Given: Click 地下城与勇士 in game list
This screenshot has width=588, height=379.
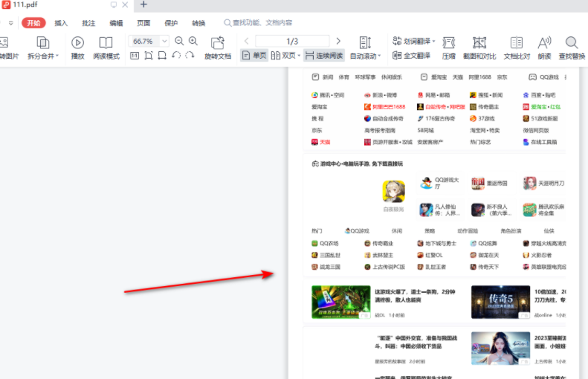Looking at the screenshot, I should (x=437, y=243).
